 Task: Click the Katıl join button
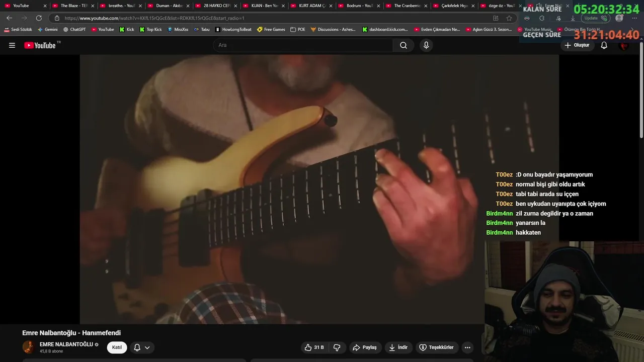pos(117,347)
